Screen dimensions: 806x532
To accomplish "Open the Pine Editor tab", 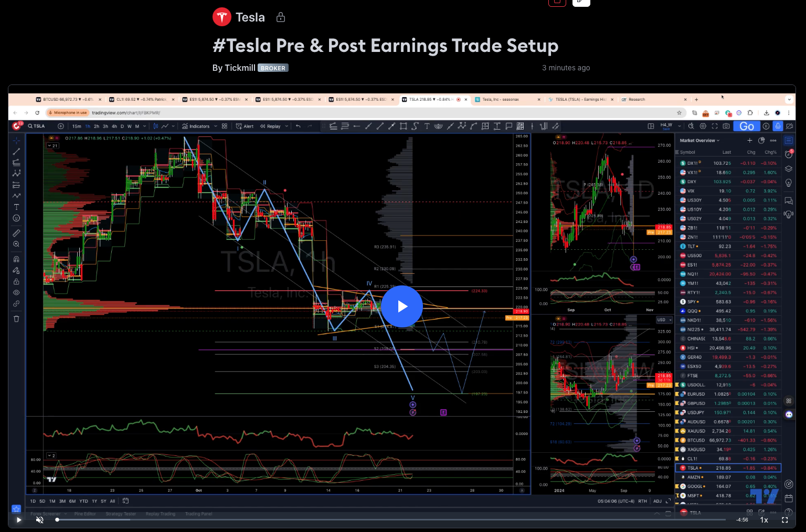I will tap(85, 514).
